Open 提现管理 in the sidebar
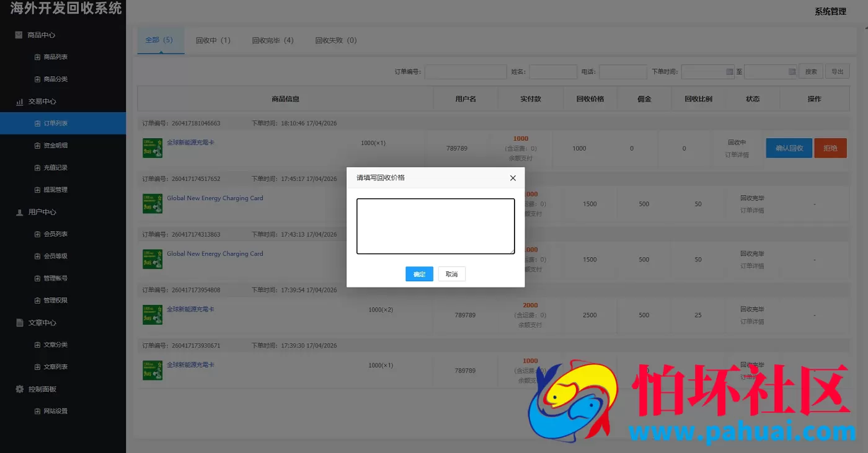This screenshot has width=868, height=453. point(55,190)
